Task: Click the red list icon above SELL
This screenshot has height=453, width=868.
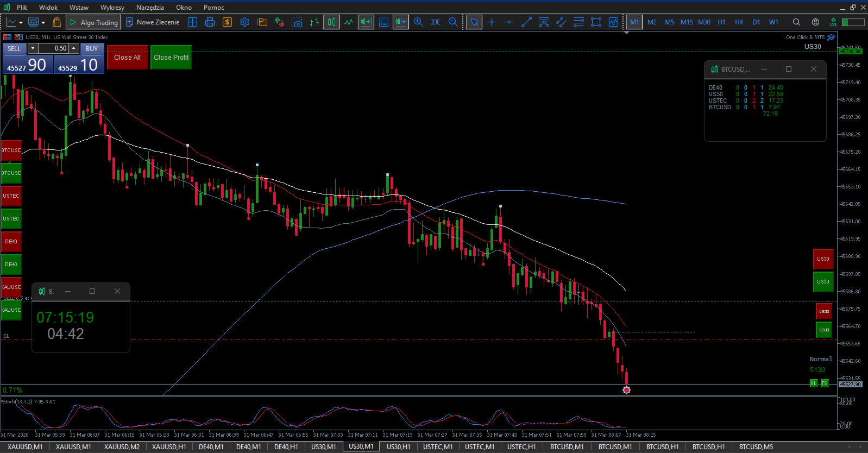Action: [x=7, y=37]
